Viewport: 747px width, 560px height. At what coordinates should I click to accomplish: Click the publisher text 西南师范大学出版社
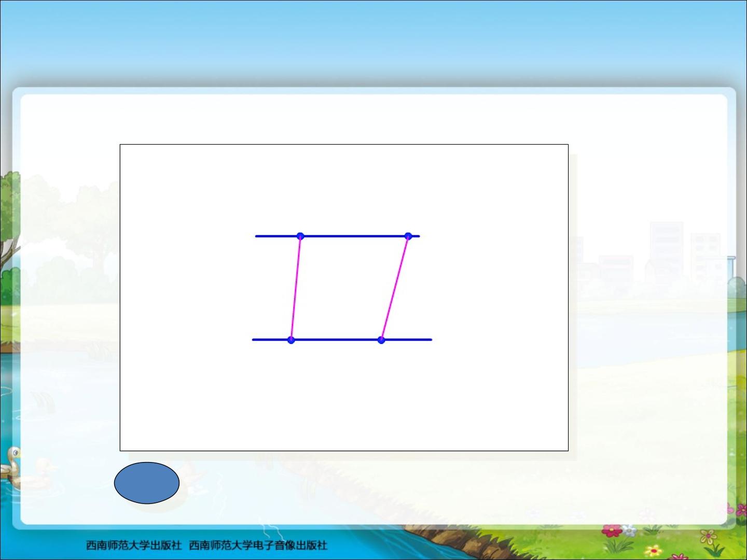[x=134, y=545]
